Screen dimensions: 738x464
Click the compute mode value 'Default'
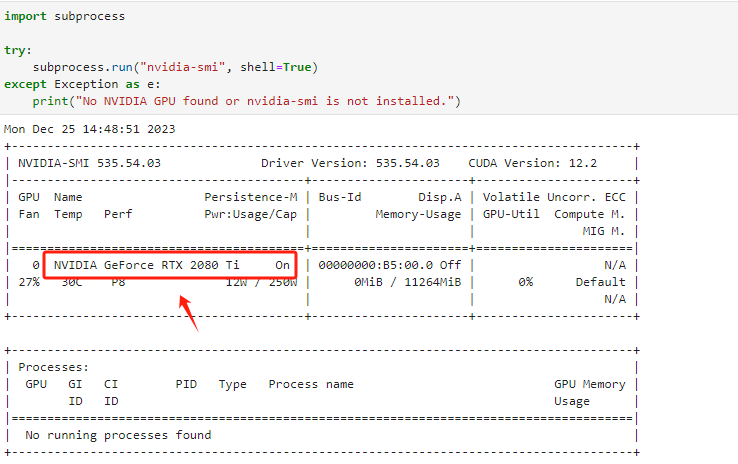[x=601, y=282]
